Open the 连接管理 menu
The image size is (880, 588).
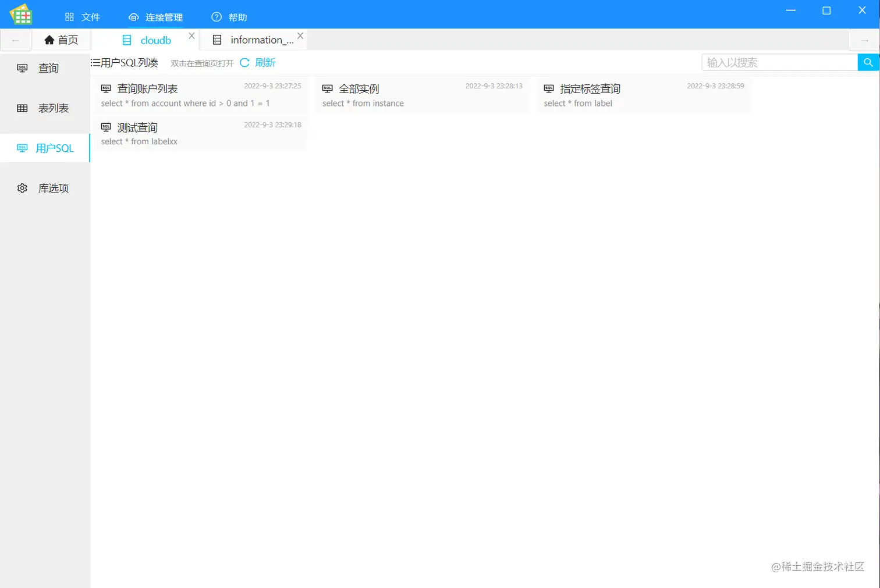[x=155, y=17]
